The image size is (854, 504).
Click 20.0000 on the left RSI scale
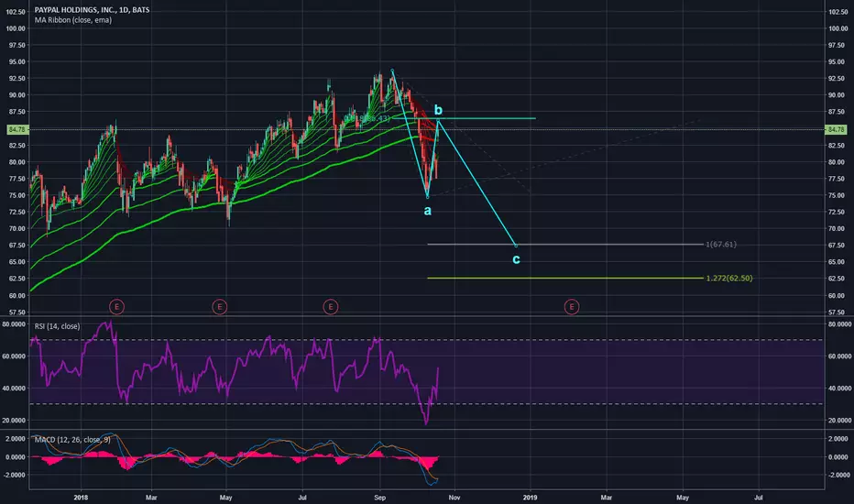(15, 420)
